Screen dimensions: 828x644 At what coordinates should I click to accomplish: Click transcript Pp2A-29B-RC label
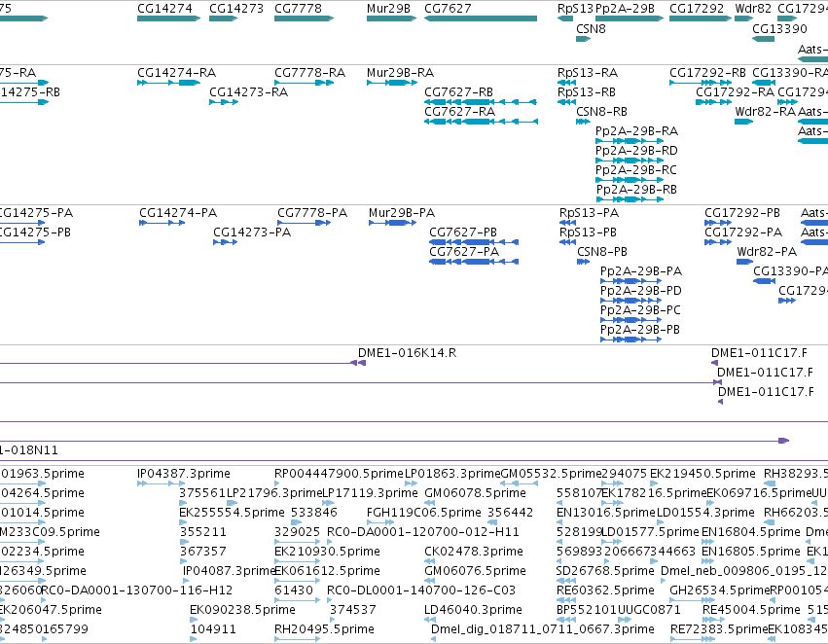point(635,170)
